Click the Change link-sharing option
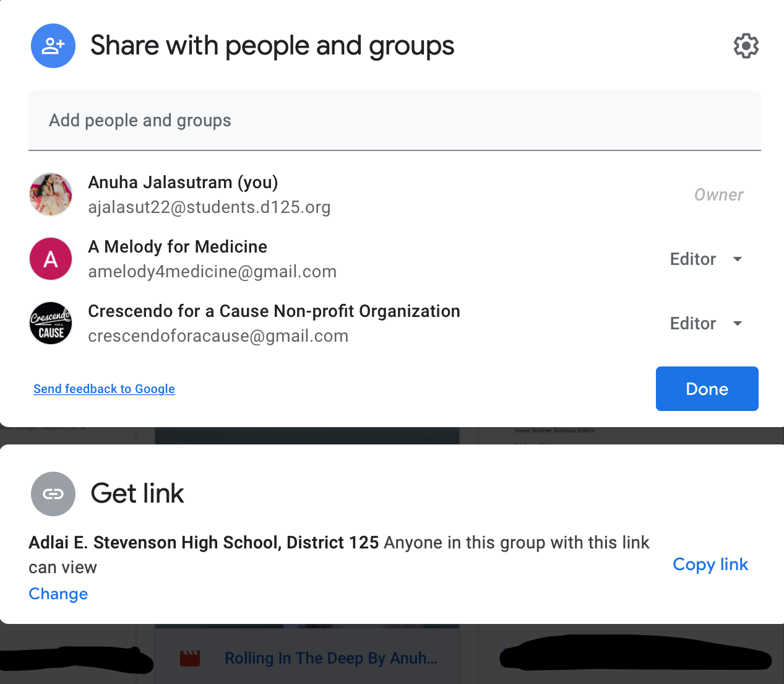 coord(58,594)
